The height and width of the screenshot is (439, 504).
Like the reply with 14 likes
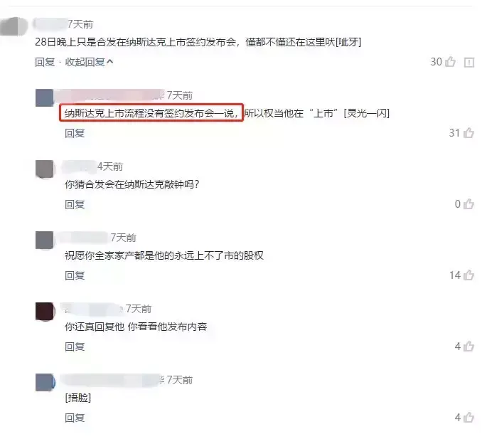point(468,275)
